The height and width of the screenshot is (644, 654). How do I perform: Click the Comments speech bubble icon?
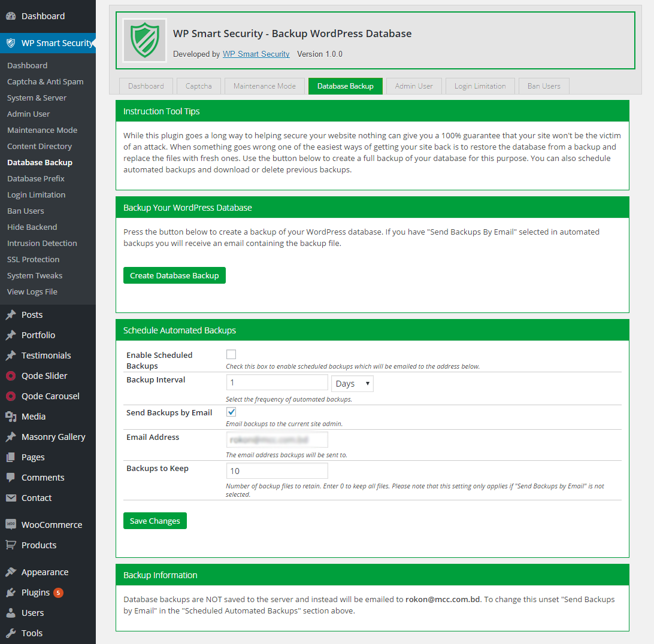point(11,478)
